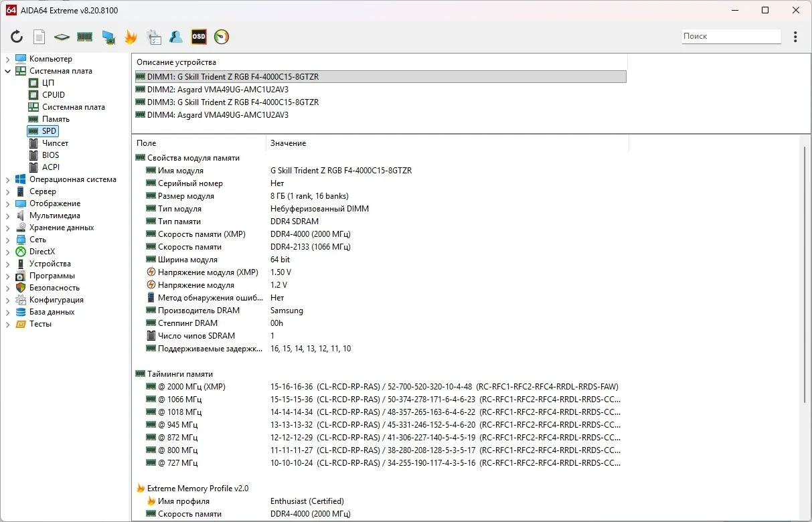Select Конфигурация in the tree
The width and height of the screenshot is (812, 522).
pyautogui.click(x=56, y=300)
